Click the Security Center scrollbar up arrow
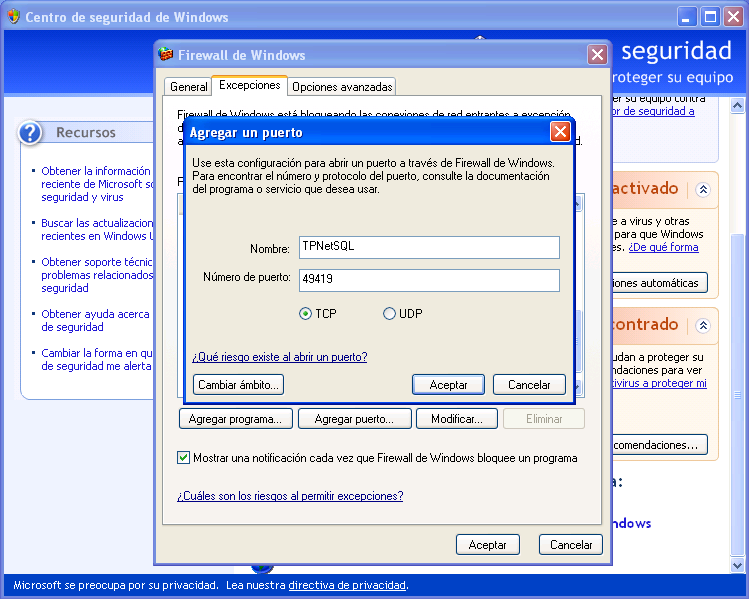This screenshot has height=599, width=749. tap(737, 105)
